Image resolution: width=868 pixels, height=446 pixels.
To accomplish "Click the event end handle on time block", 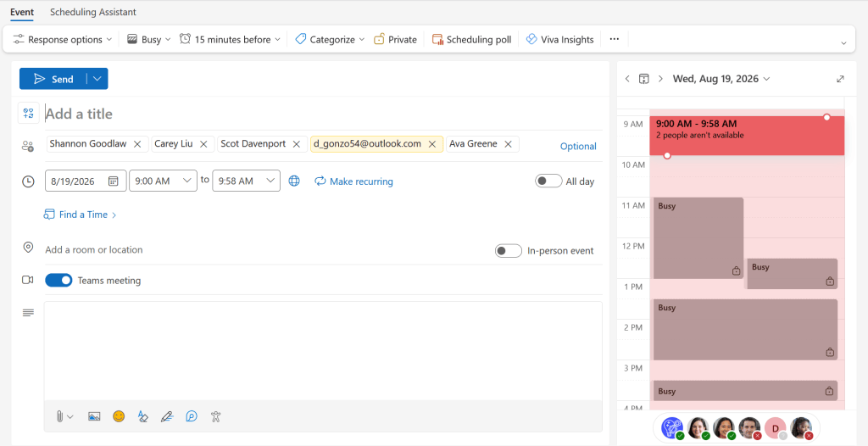I will (667, 156).
